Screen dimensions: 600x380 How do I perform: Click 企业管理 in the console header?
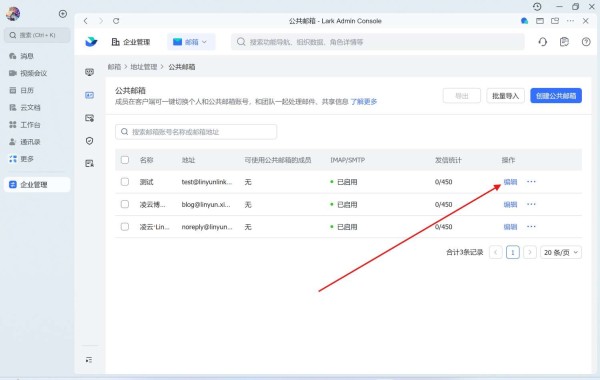(x=131, y=42)
